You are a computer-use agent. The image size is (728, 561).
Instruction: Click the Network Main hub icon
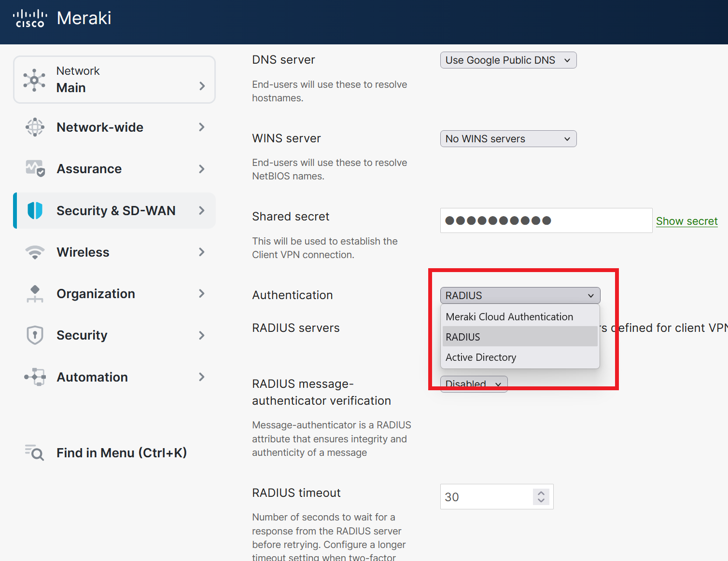tap(34, 80)
